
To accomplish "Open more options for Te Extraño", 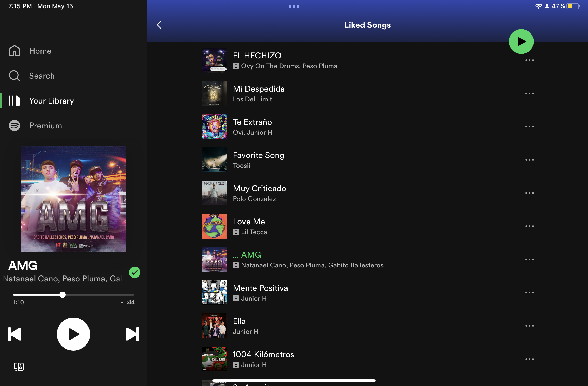I will (x=529, y=127).
